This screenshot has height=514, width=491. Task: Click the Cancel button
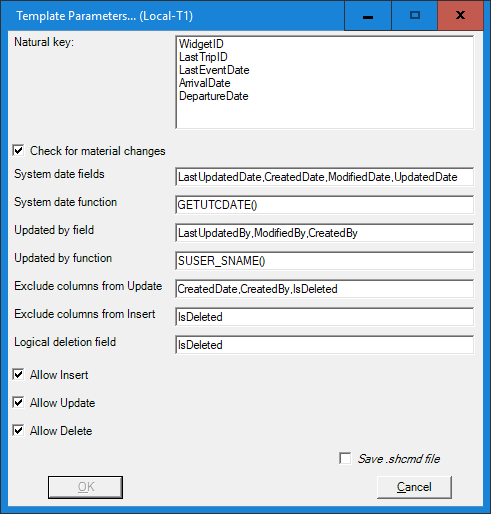tap(414, 487)
